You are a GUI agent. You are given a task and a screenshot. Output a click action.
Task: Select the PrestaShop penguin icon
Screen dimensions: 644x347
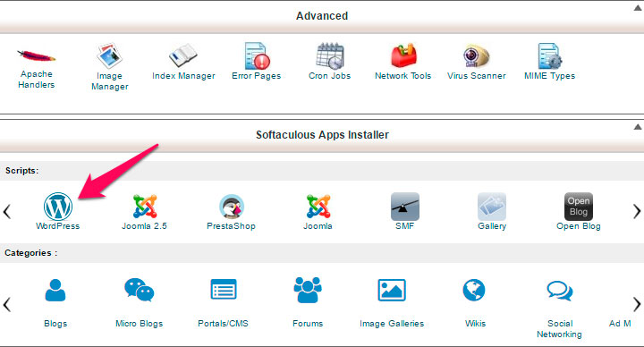[x=232, y=207]
